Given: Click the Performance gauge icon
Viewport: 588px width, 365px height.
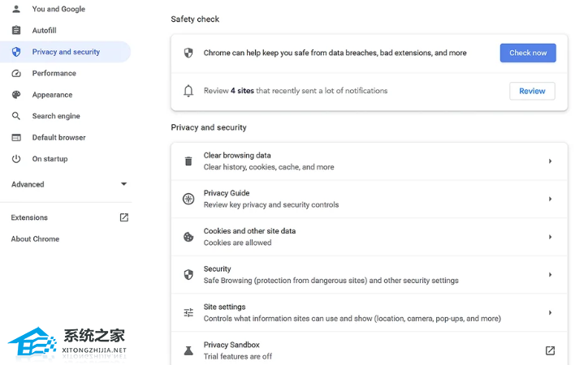Looking at the screenshot, I should click(x=16, y=73).
